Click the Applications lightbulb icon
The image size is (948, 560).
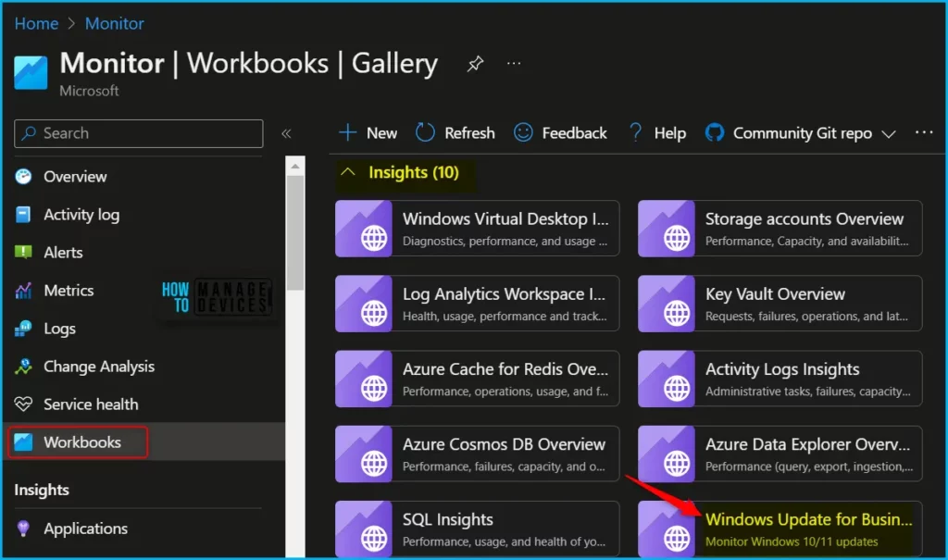pyautogui.click(x=23, y=529)
